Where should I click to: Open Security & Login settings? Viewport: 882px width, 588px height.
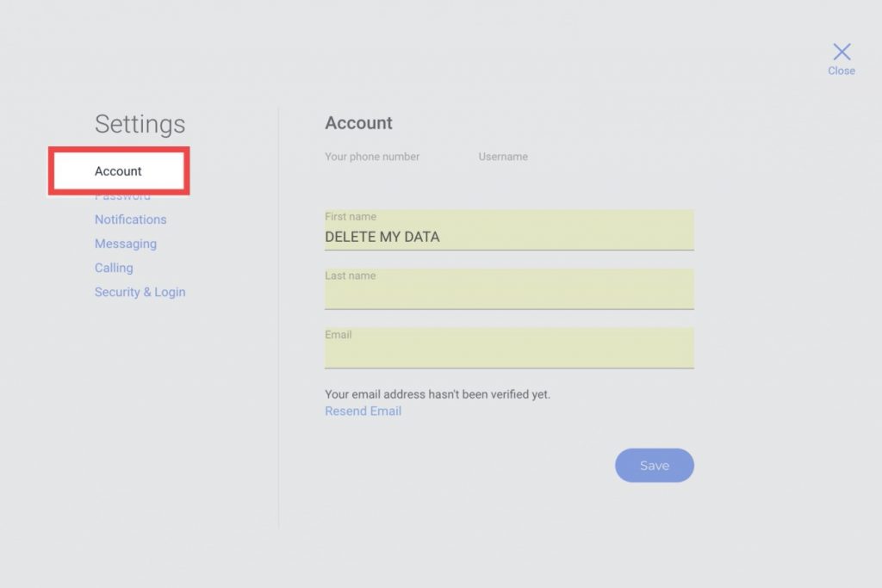(140, 292)
